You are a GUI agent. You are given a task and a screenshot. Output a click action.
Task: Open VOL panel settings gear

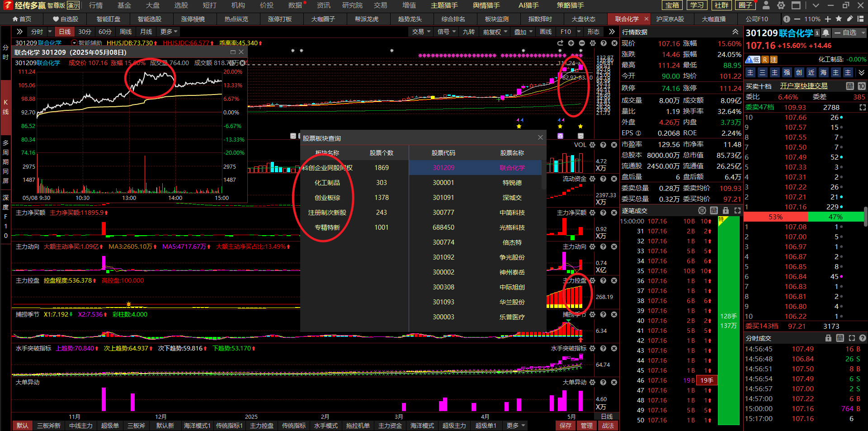click(x=592, y=145)
